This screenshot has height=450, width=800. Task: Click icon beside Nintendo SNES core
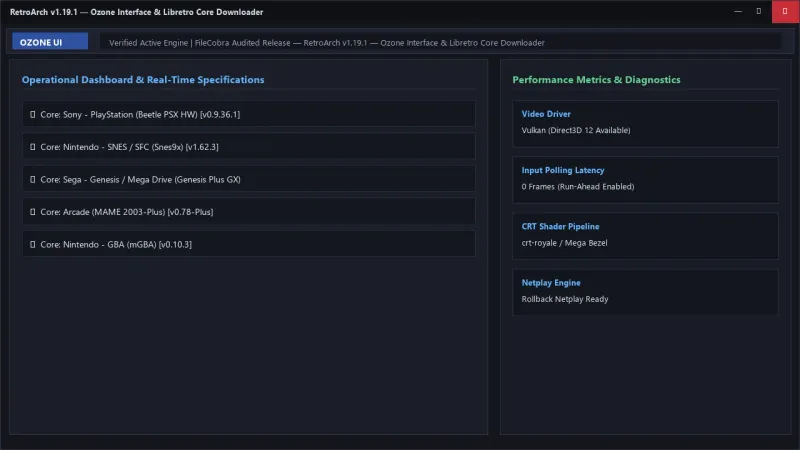(x=33, y=147)
